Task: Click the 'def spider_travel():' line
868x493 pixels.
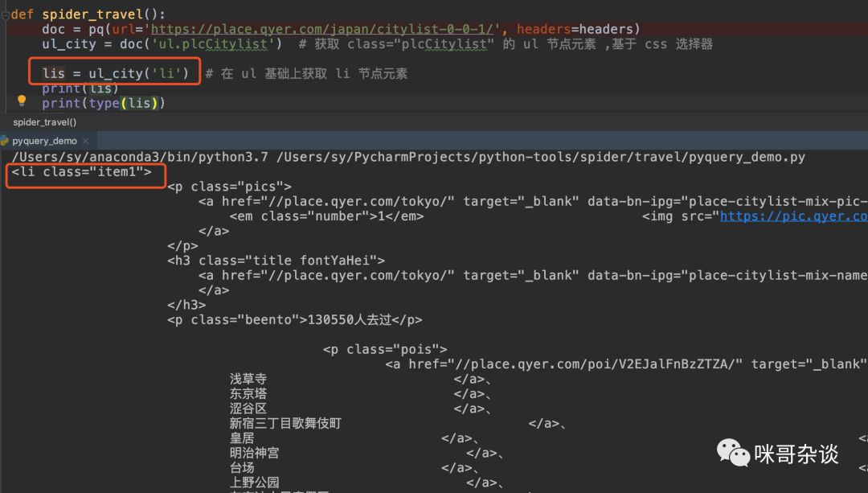Action: point(88,14)
